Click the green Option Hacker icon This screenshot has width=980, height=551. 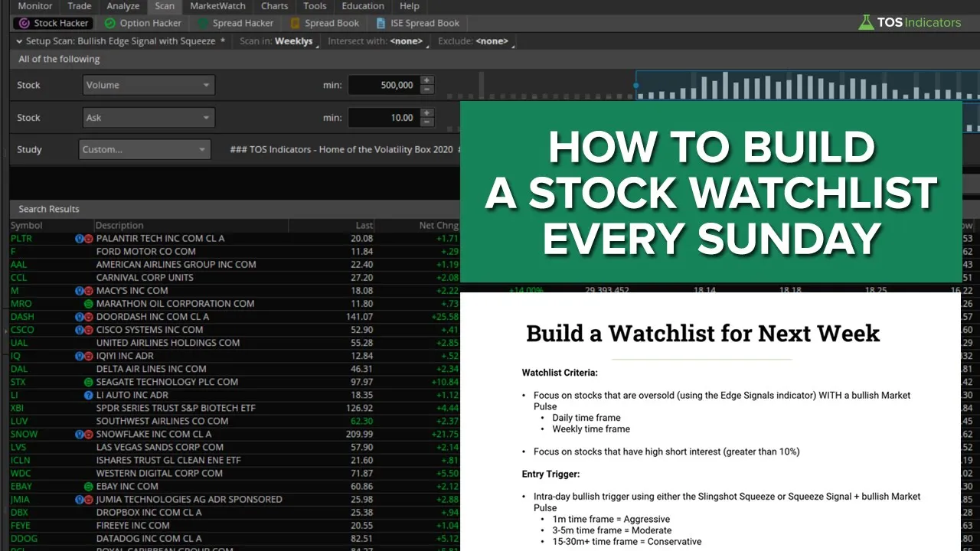(x=110, y=23)
